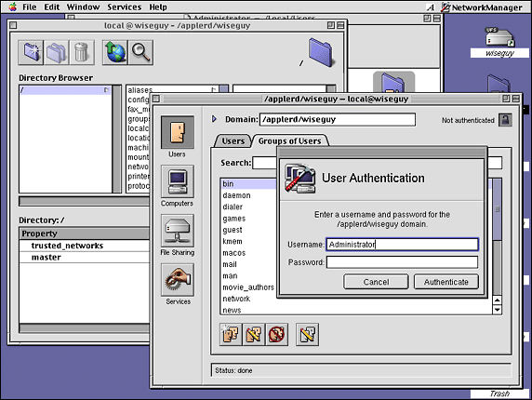The width and height of the screenshot is (532, 400).
Task: Click the Property column header
Action: (x=84, y=233)
